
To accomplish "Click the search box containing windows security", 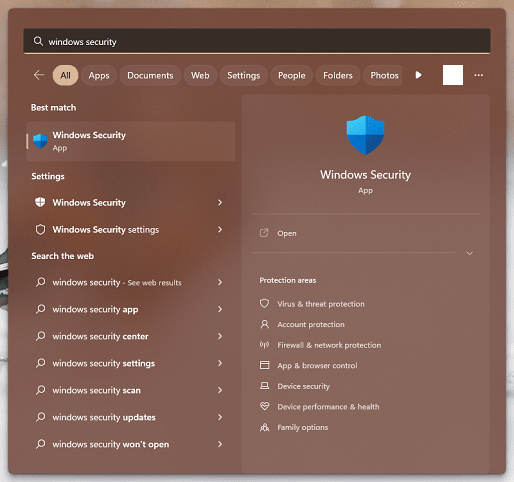I will coord(257,41).
